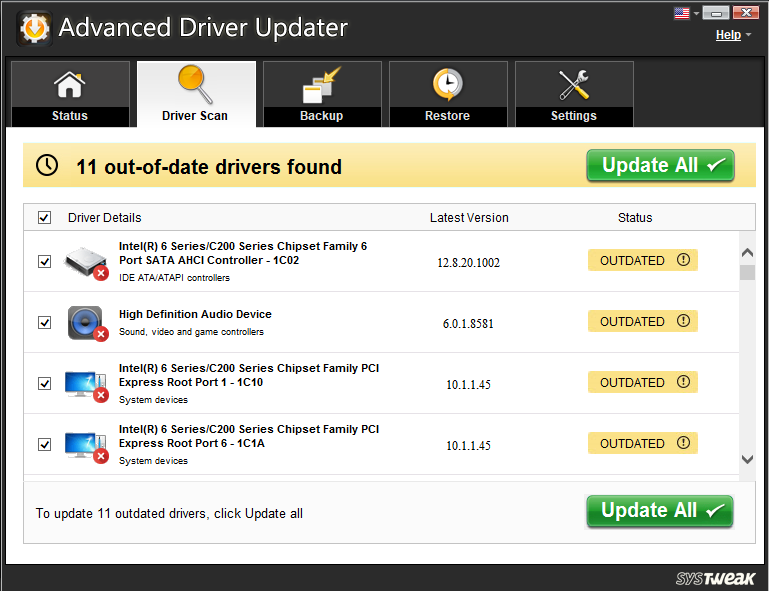This screenshot has width=769, height=591.
Task: Click the scroll up arrow of driver list
Action: click(747, 253)
